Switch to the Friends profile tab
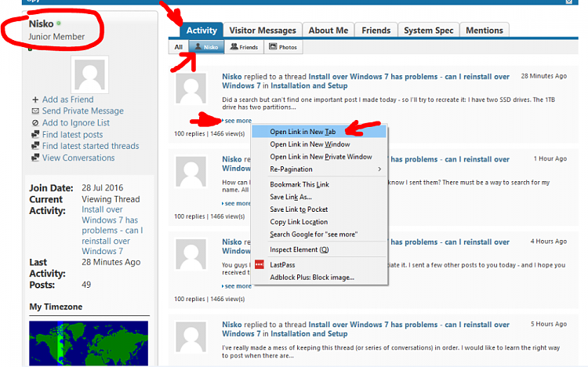The height and width of the screenshot is (367, 588). pos(376,31)
